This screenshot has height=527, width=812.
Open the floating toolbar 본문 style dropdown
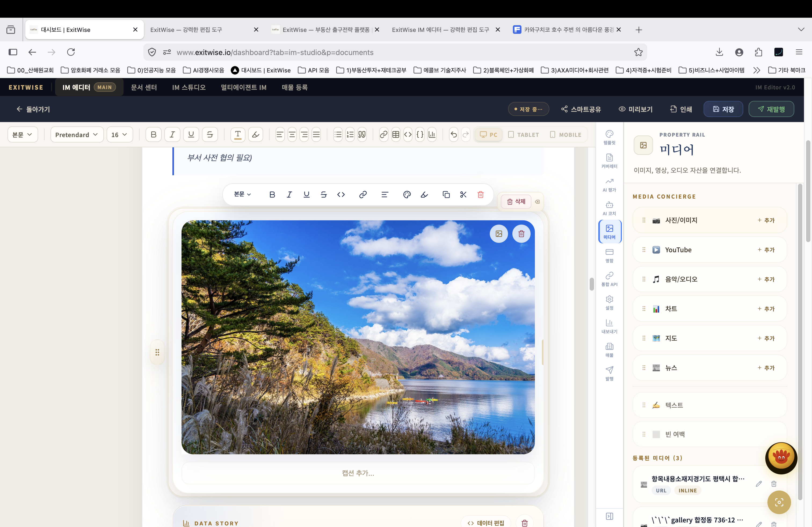pos(242,194)
